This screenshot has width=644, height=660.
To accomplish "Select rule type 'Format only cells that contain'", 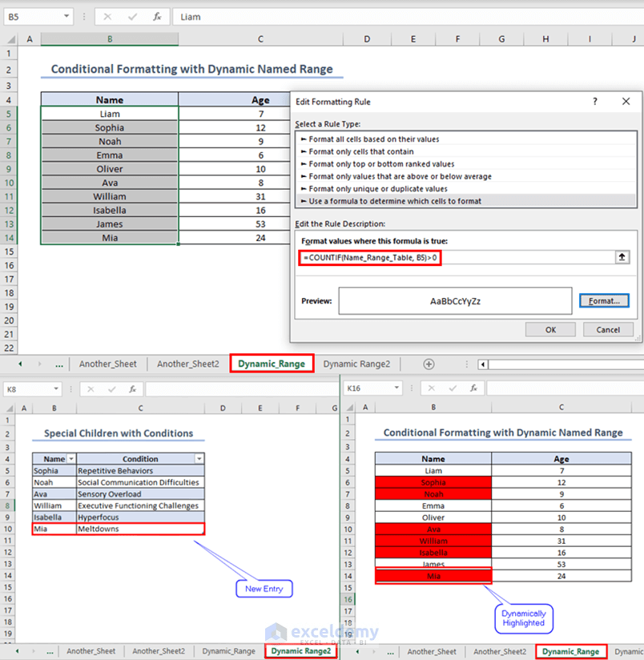I will [x=417, y=151].
